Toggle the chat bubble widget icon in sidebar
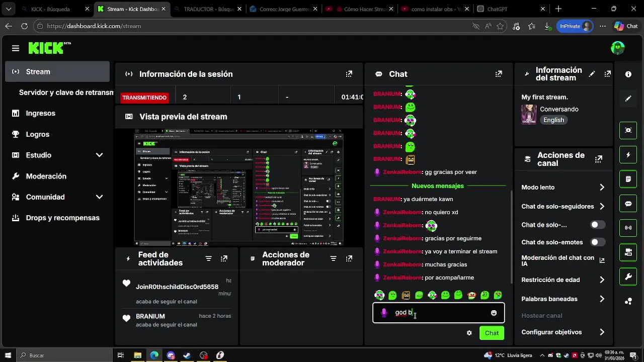 [628, 203]
